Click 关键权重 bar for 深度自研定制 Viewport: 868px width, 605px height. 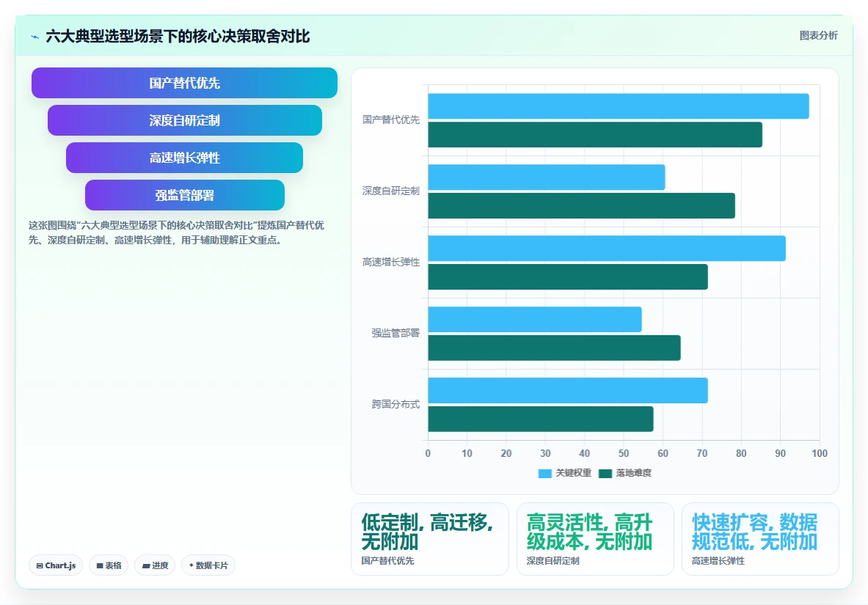point(547,177)
